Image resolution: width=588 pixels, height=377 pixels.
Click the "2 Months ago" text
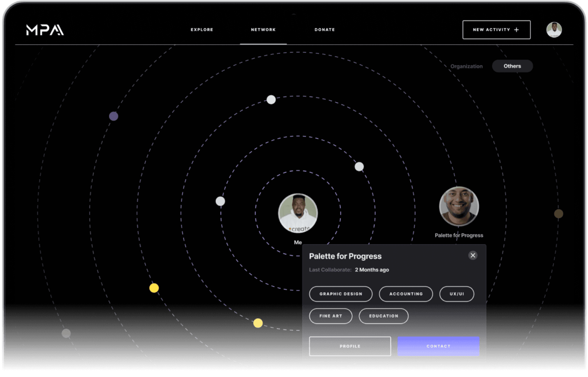(372, 270)
